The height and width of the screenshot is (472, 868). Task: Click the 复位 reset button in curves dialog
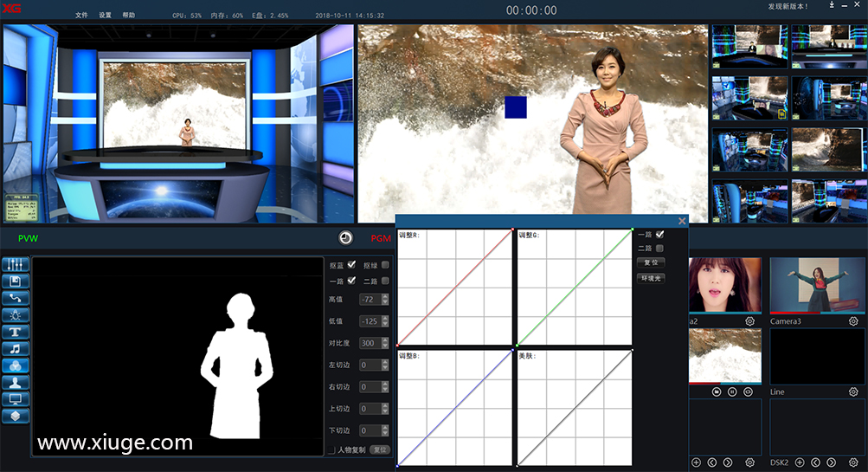tap(651, 262)
